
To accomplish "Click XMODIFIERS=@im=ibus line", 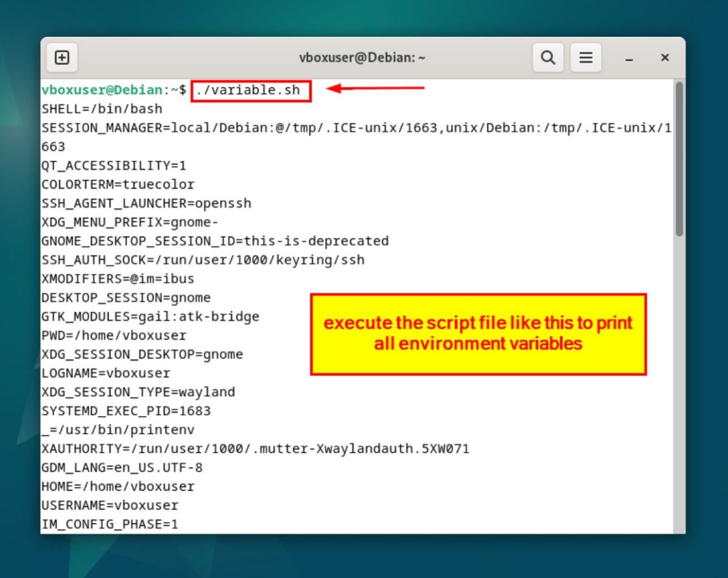I will click(118, 279).
